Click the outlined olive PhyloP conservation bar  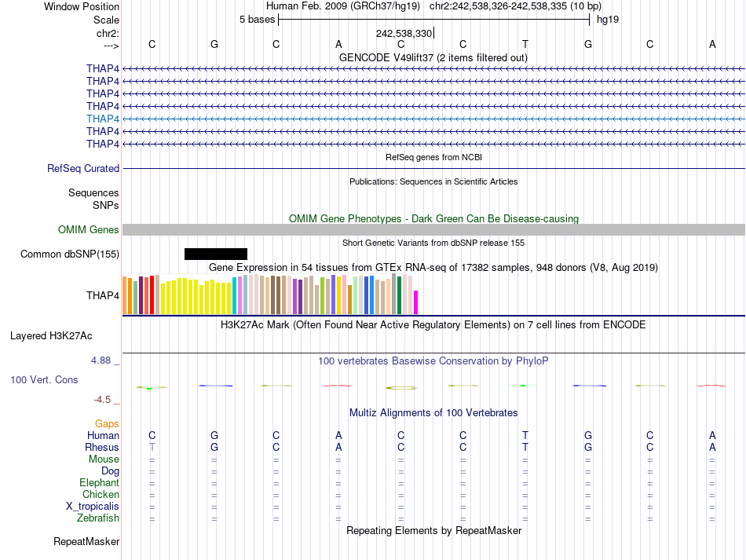coord(401,388)
